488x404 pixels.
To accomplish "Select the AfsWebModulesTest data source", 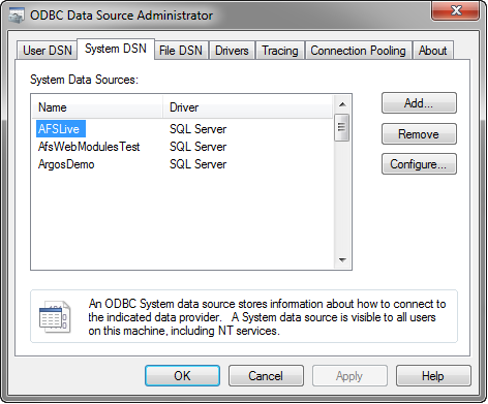I will (89, 147).
